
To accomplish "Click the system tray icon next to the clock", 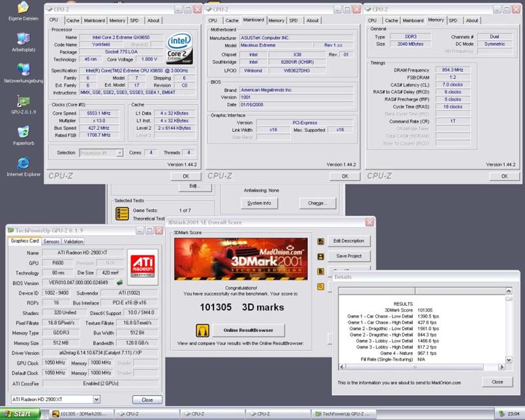I will (x=501, y=414).
